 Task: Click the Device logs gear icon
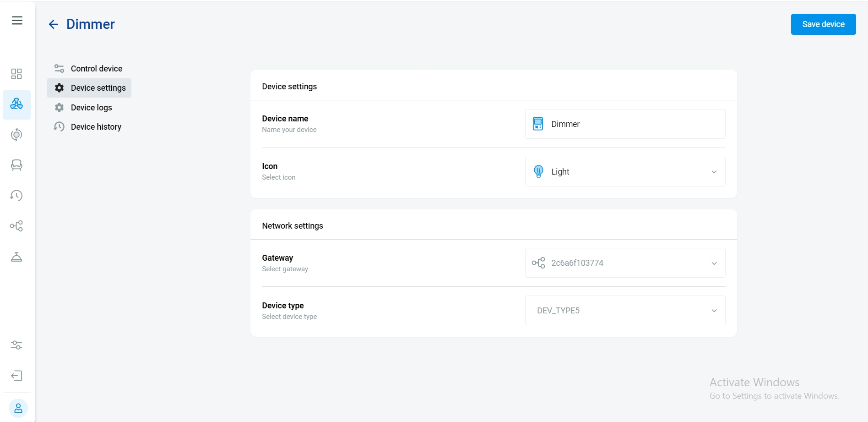(x=59, y=107)
